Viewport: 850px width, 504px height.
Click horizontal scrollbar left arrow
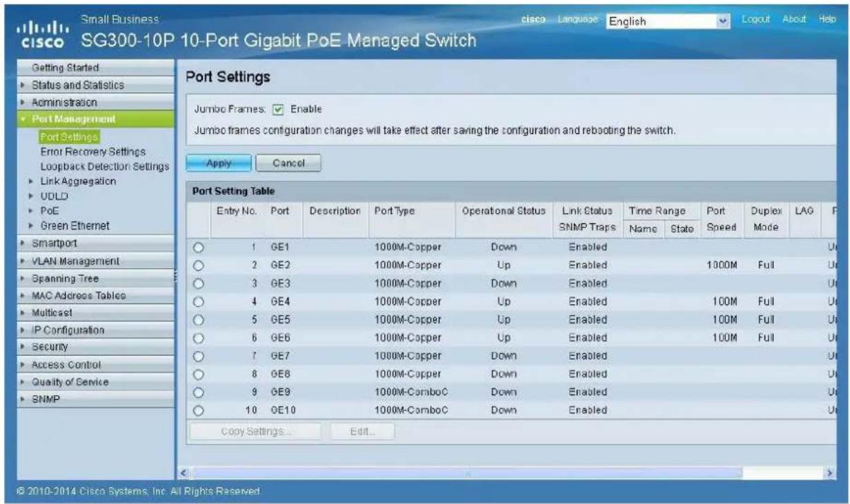(x=184, y=474)
